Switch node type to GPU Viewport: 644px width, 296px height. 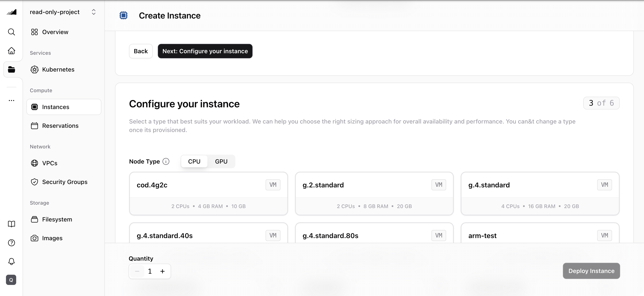pyautogui.click(x=221, y=161)
